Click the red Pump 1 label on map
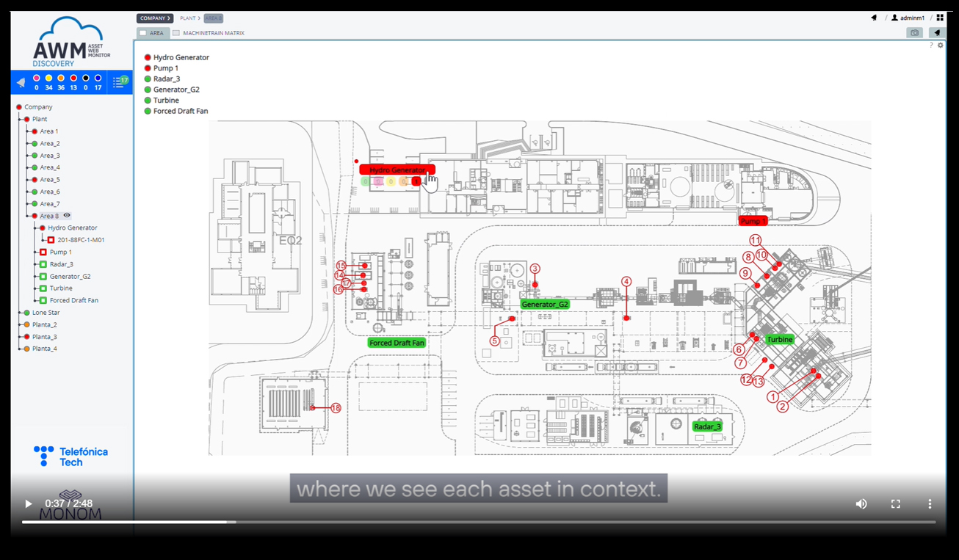 753,220
